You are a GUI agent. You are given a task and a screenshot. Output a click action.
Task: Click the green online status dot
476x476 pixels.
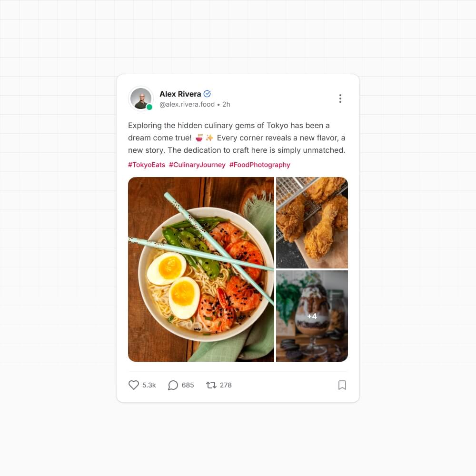tap(149, 107)
